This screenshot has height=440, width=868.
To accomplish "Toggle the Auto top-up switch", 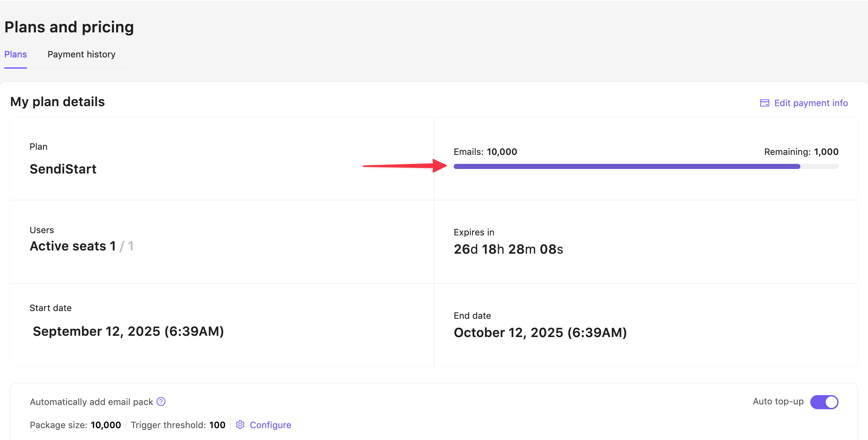I will coord(824,402).
